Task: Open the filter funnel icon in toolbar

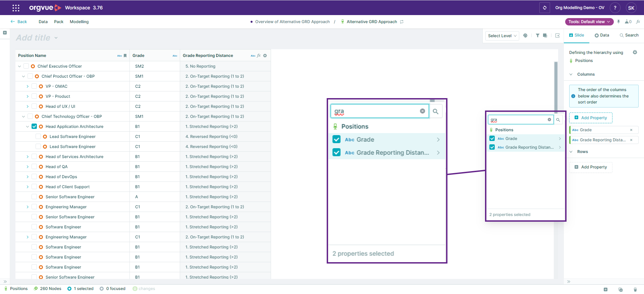Action: pyautogui.click(x=537, y=35)
